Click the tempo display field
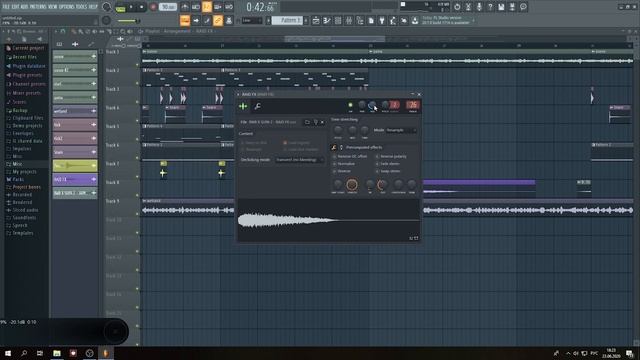640x360 pixels. 168,7
